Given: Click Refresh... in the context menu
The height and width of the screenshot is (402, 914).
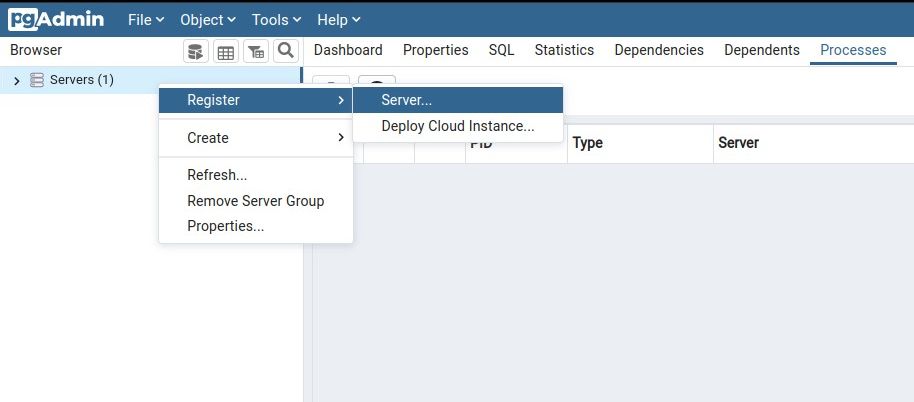Looking at the screenshot, I should [x=217, y=175].
